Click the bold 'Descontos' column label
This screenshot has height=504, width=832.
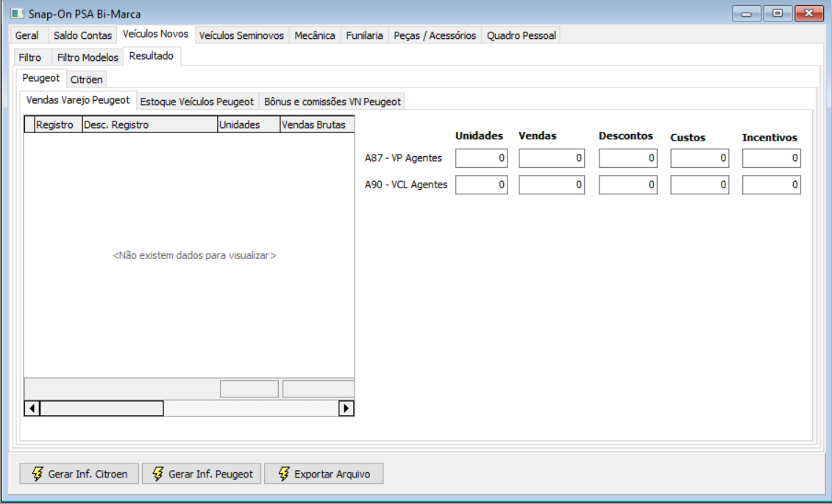tap(625, 136)
